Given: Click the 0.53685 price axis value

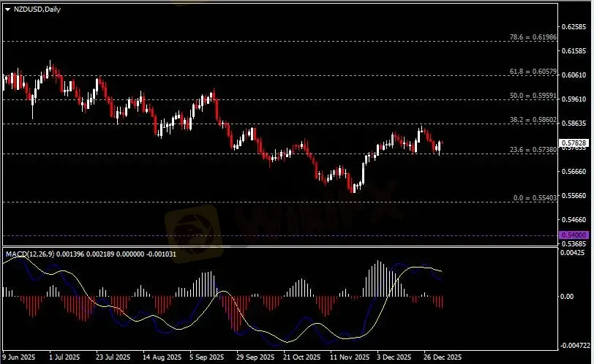Looking at the screenshot, I should 574,244.
